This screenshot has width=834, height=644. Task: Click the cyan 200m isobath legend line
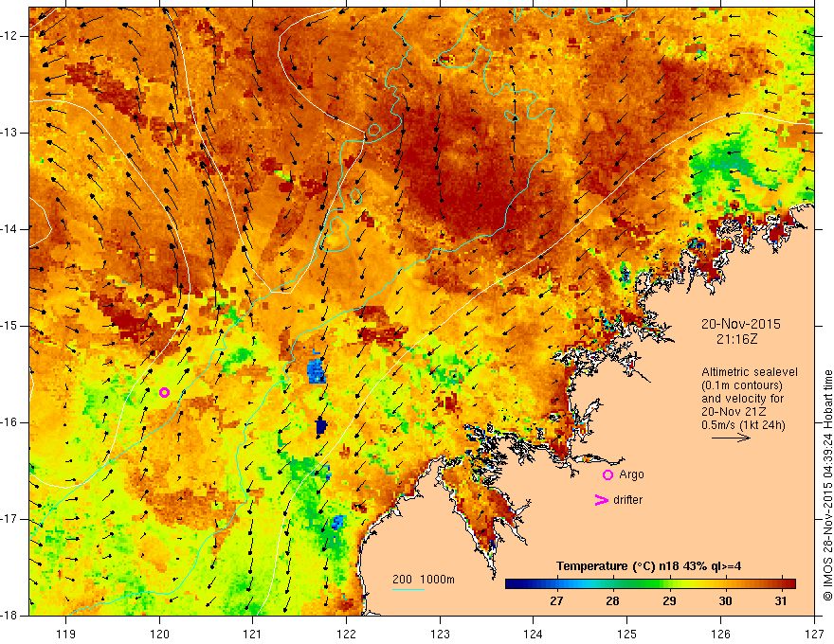click(408, 589)
